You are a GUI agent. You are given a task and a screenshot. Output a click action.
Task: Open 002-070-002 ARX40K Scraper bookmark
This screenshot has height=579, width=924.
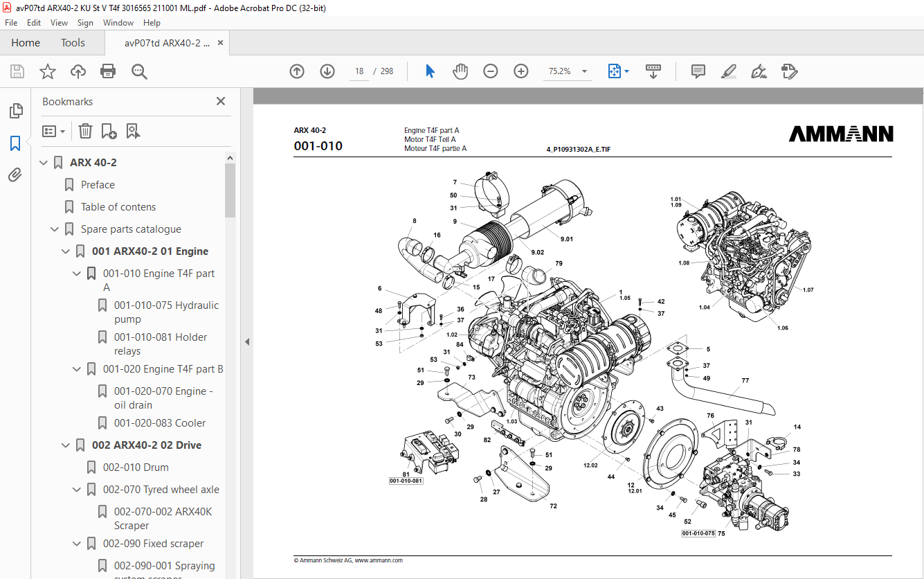pyautogui.click(x=163, y=519)
